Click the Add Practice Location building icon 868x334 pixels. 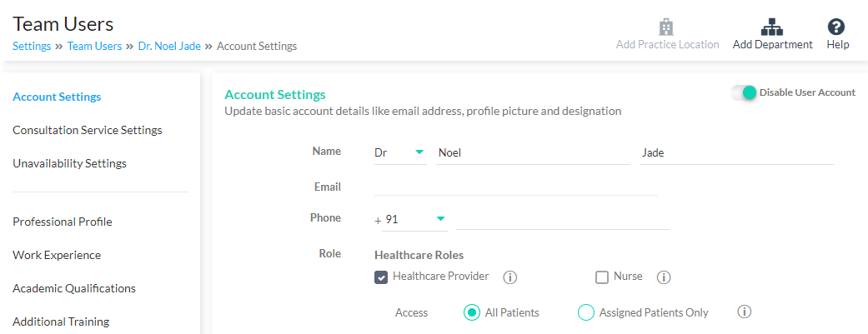coord(666,27)
